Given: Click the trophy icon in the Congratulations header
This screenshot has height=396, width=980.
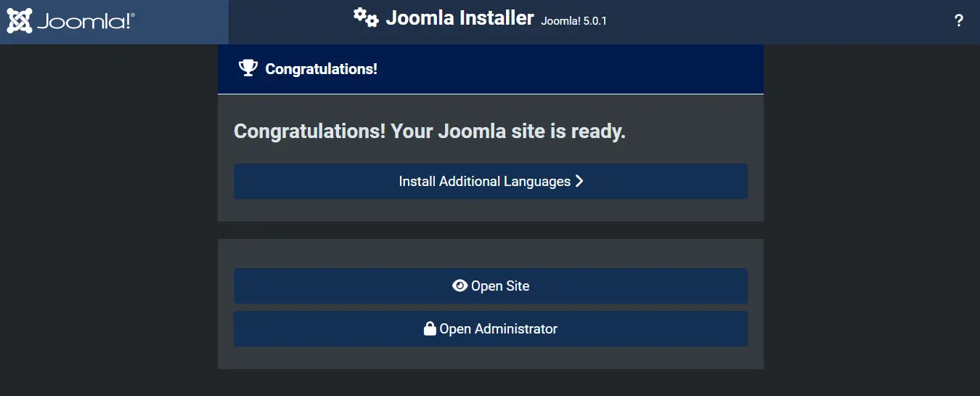Looking at the screenshot, I should coord(248,69).
